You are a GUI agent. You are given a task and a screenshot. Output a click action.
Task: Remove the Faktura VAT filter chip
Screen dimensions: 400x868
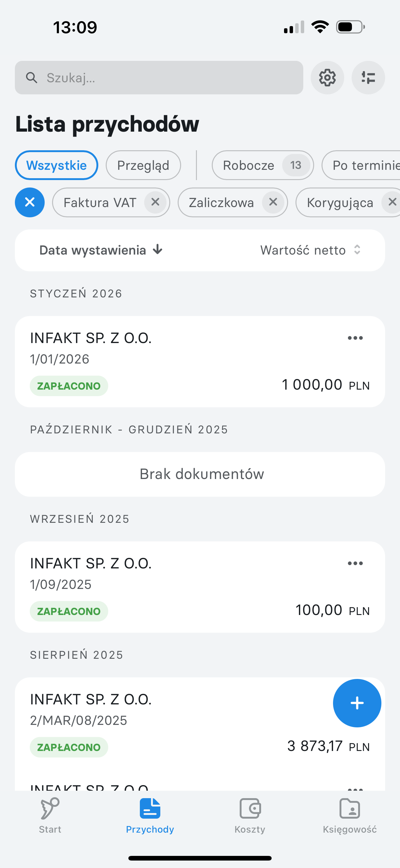(x=155, y=202)
